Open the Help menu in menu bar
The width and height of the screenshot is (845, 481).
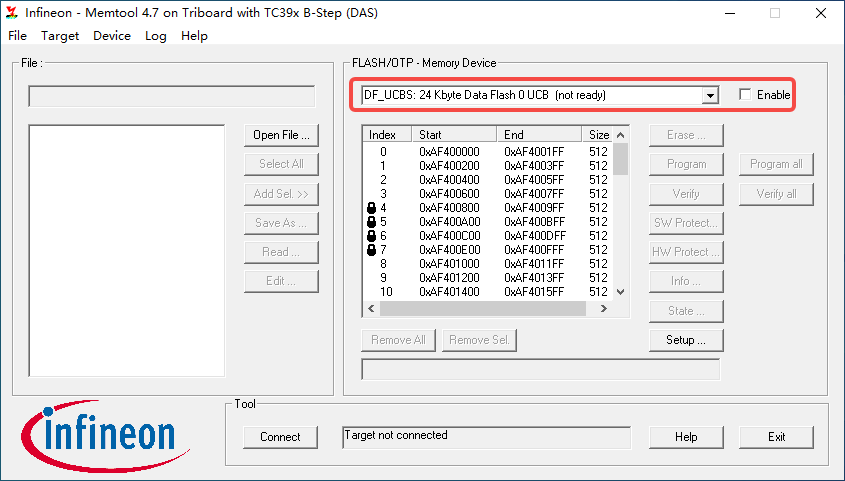194,36
